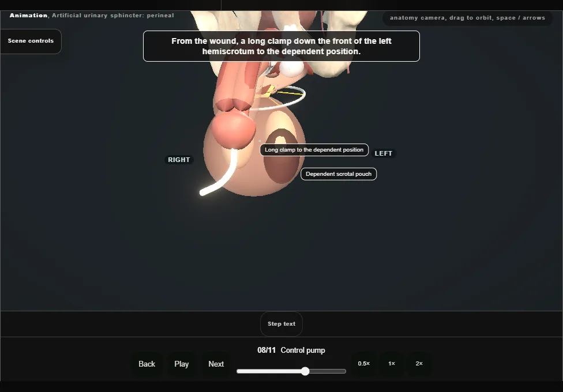Go Back to the previous step
563x392 pixels.
(147, 364)
